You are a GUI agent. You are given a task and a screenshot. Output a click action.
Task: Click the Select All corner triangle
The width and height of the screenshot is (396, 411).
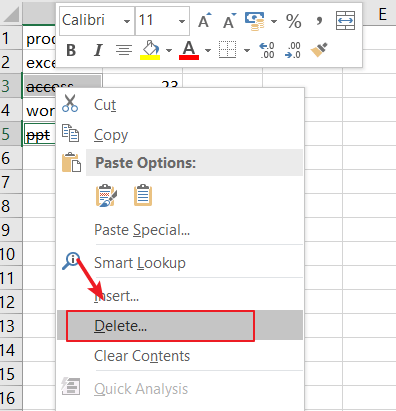pos(11,13)
